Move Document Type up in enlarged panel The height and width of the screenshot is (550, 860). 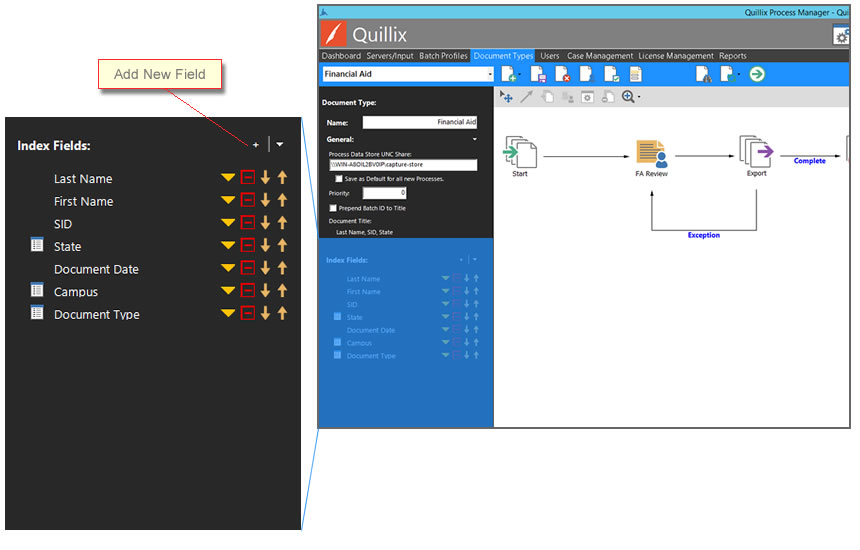(282, 313)
